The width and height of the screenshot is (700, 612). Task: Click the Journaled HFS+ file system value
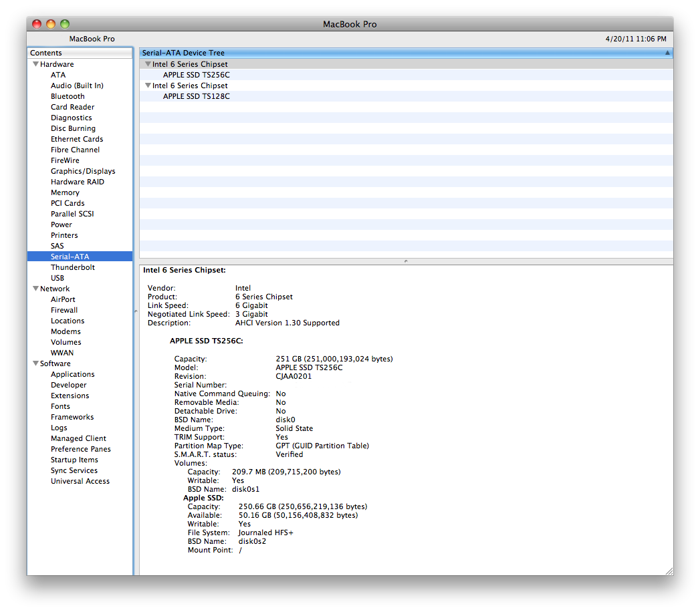pyautogui.click(x=265, y=532)
